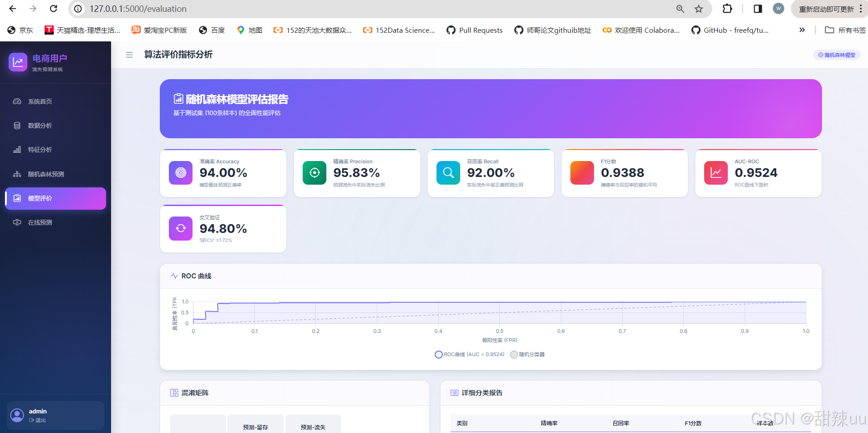This screenshot has height=433, width=868.
Task: Click the 系统首页 dashboard icon
Action: coord(17,101)
